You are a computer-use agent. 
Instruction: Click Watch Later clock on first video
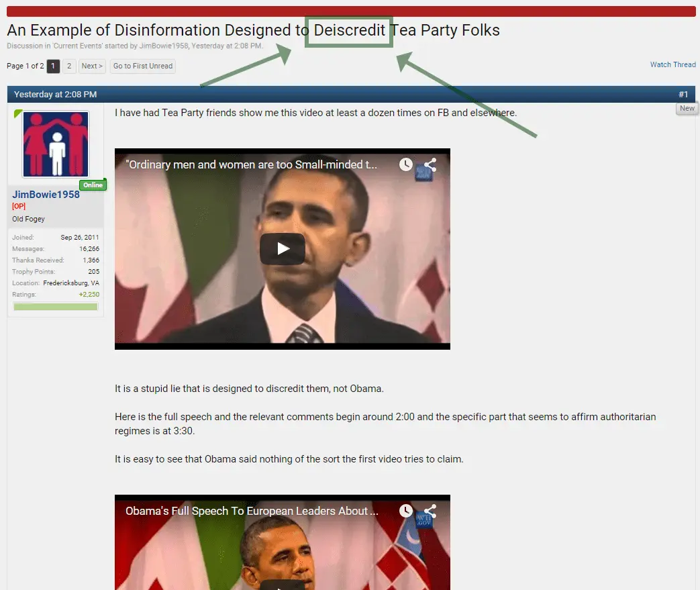click(405, 164)
